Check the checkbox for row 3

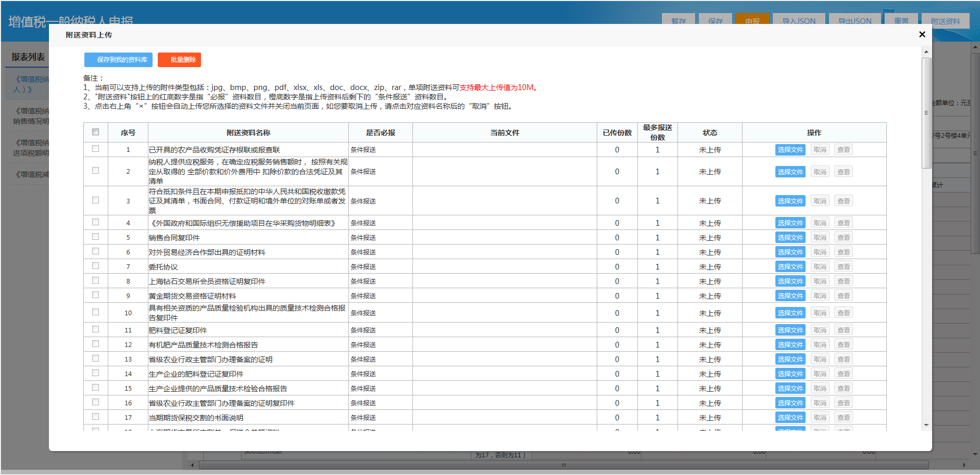[95, 200]
